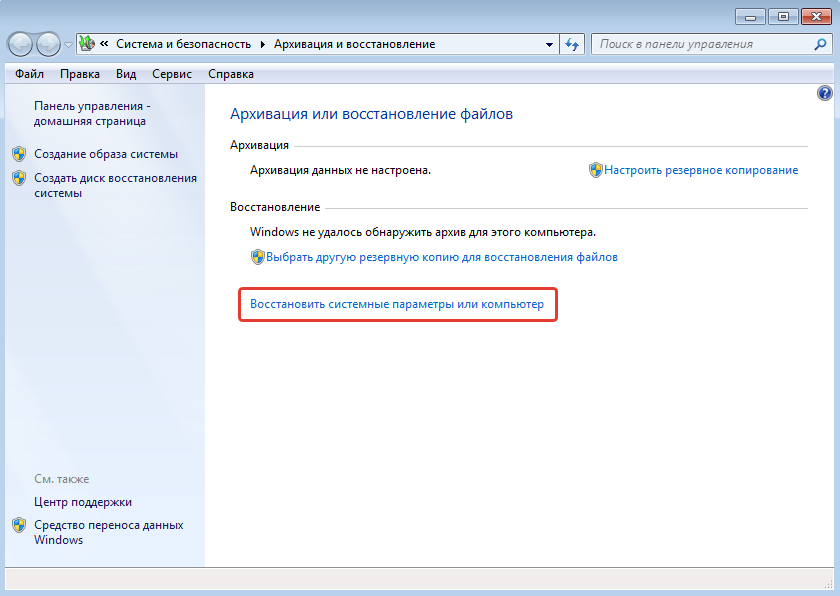Select Система и безопасность breadcrumb
840x596 pixels.
[x=183, y=44]
